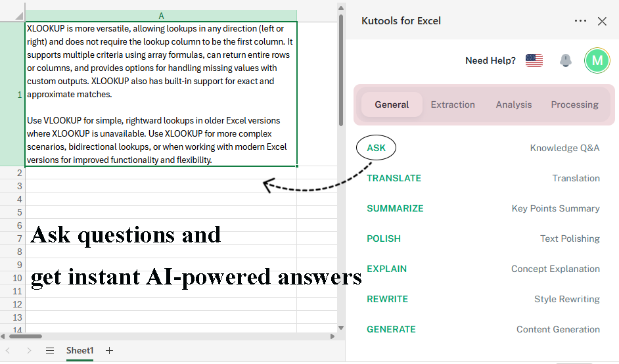
Task: Click the Select All corner triangle
Action: [x=19, y=16]
